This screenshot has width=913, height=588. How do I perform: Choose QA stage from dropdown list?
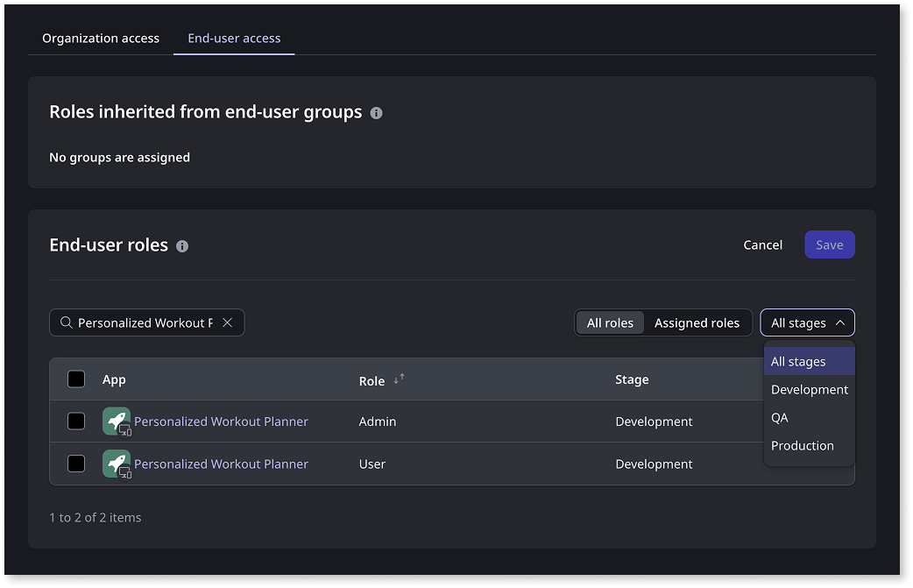pyautogui.click(x=809, y=417)
